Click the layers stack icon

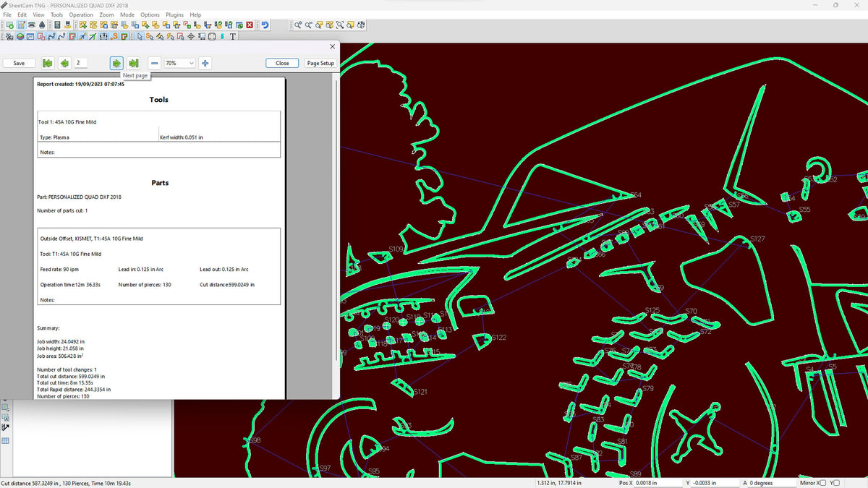click(x=20, y=36)
